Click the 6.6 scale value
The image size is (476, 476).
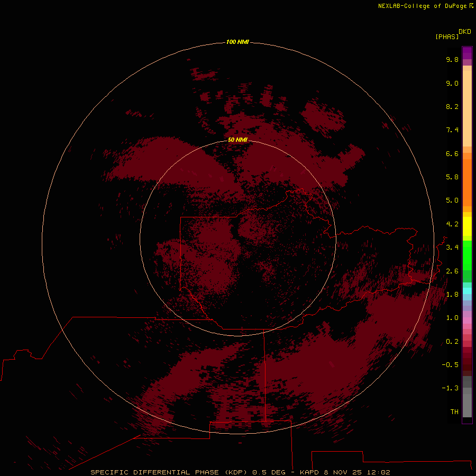point(452,153)
